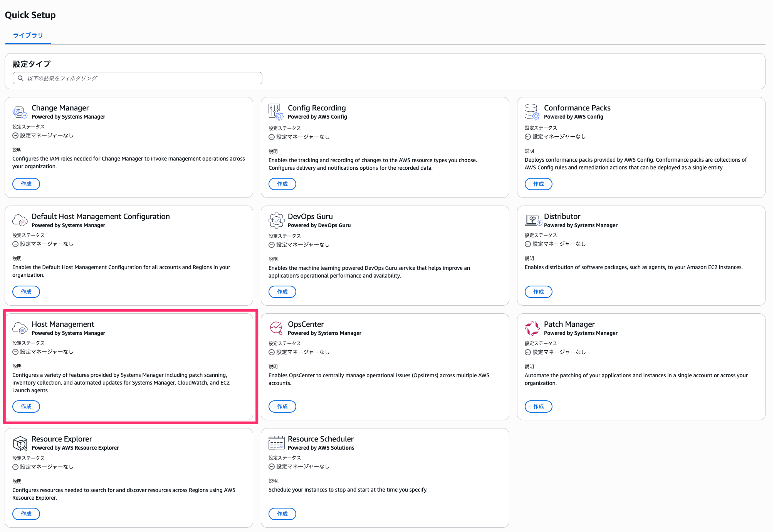Select the DevOps Guru title

coord(310,217)
